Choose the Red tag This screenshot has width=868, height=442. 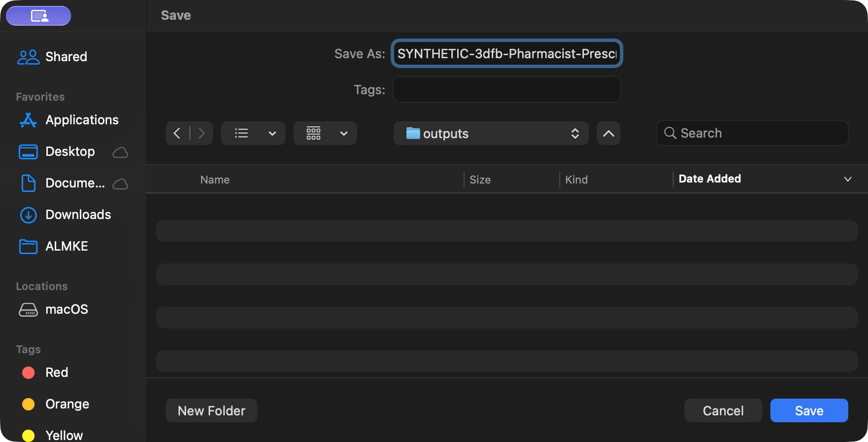click(x=44, y=372)
